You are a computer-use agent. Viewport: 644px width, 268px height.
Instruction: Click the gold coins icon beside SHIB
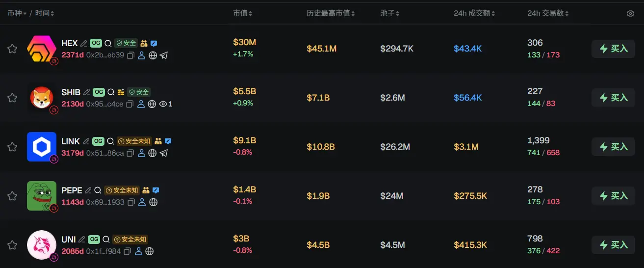click(x=121, y=92)
